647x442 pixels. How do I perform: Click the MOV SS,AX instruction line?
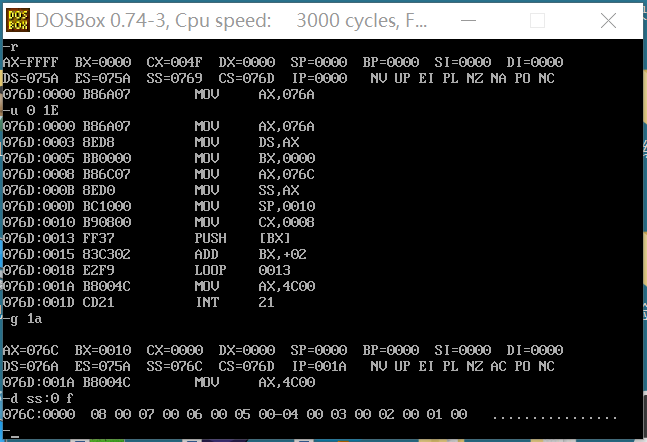tap(151, 190)
